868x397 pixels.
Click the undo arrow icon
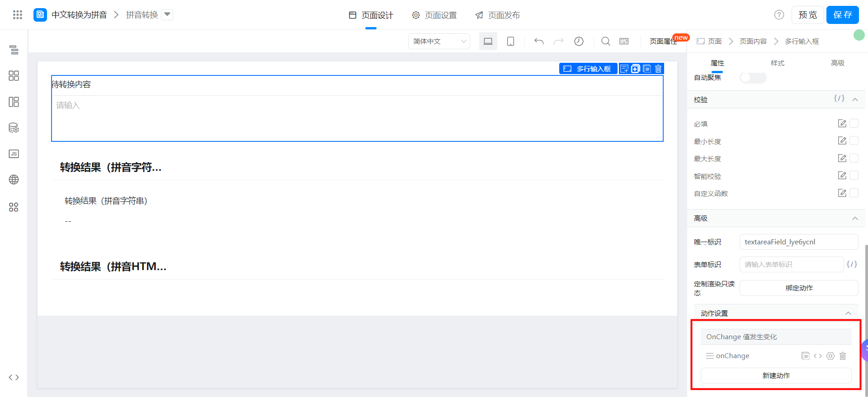coord(538,41)
